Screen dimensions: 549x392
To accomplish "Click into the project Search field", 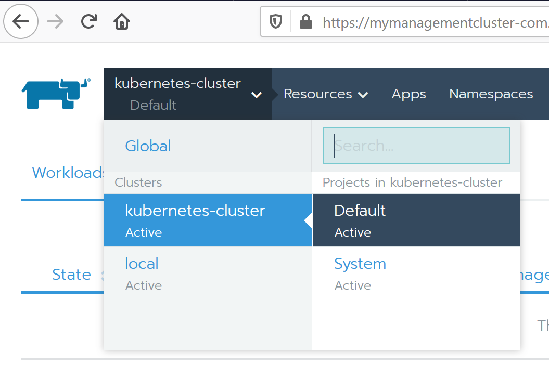I will click(416, 146).
